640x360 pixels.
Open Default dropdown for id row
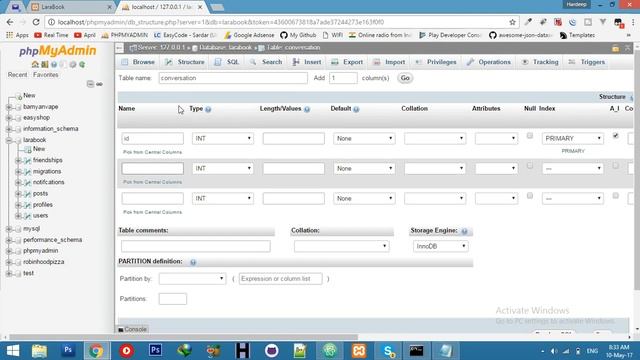[364, 138]
